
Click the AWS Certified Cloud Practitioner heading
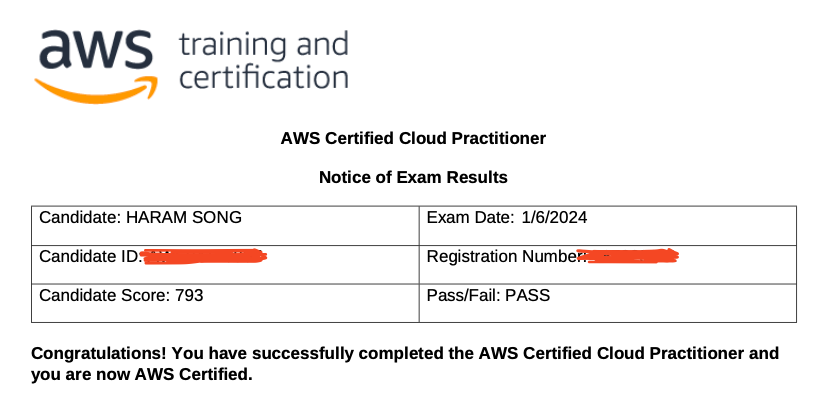pos(413,139)
